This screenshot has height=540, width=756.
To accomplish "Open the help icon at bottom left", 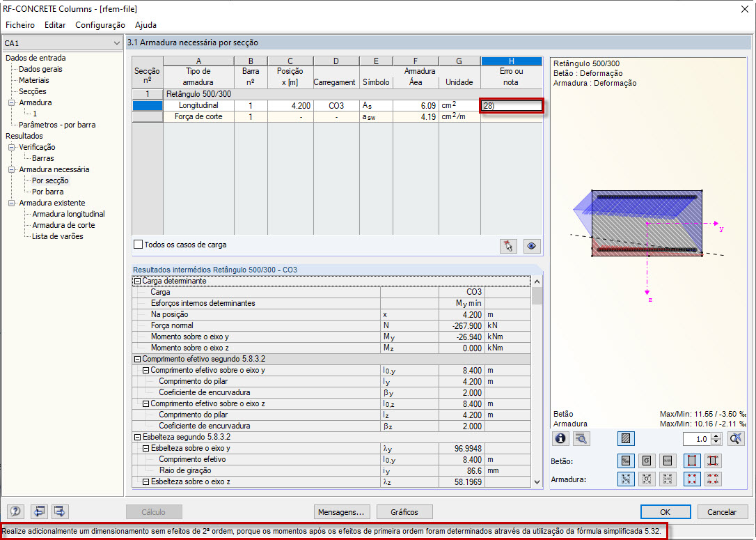I will 15,511.
